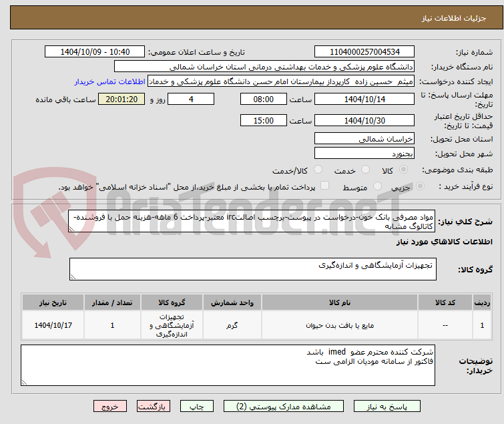The width and height of the screenshot is (504, 424).
Task: Click the اطلاعات کالاهای مورد نیاز heading
Action: [x=444, y=242]
